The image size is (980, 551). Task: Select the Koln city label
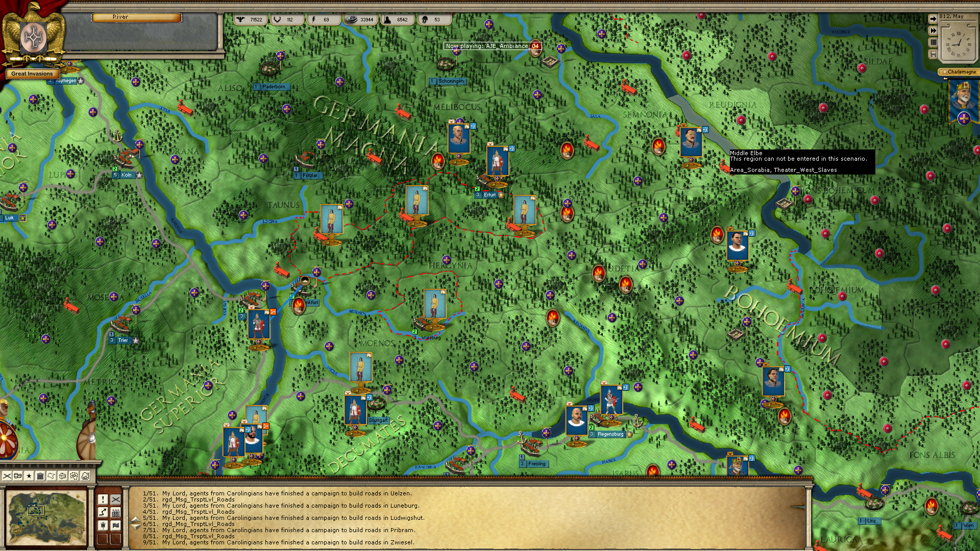pos(126,175)
